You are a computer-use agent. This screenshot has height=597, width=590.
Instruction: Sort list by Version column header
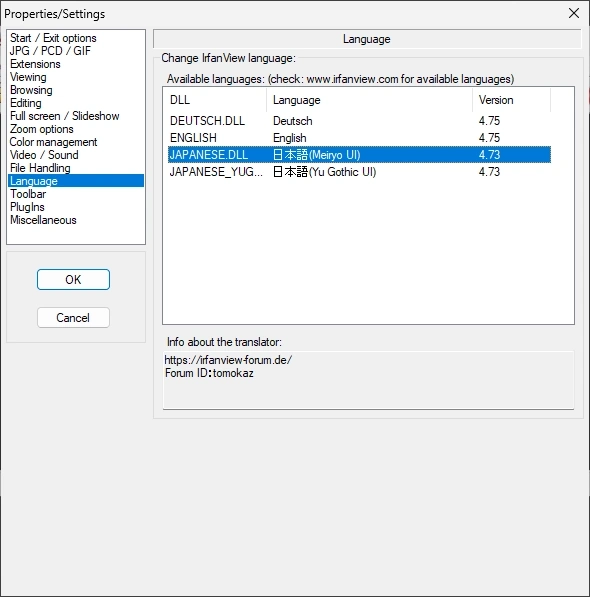pos(512,100)
